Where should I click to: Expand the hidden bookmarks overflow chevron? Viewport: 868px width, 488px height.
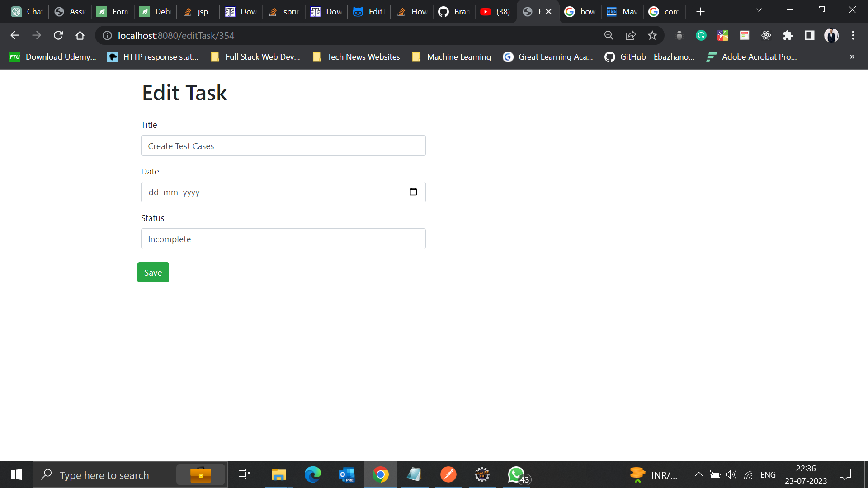tap(852, 57)
